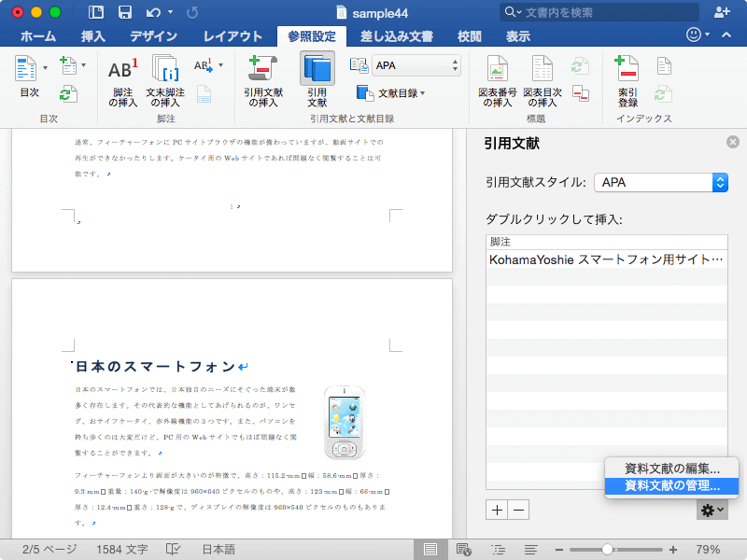Screen dimensions: 747x560
Task: Click the update table of figures icon
Action: 580,65
